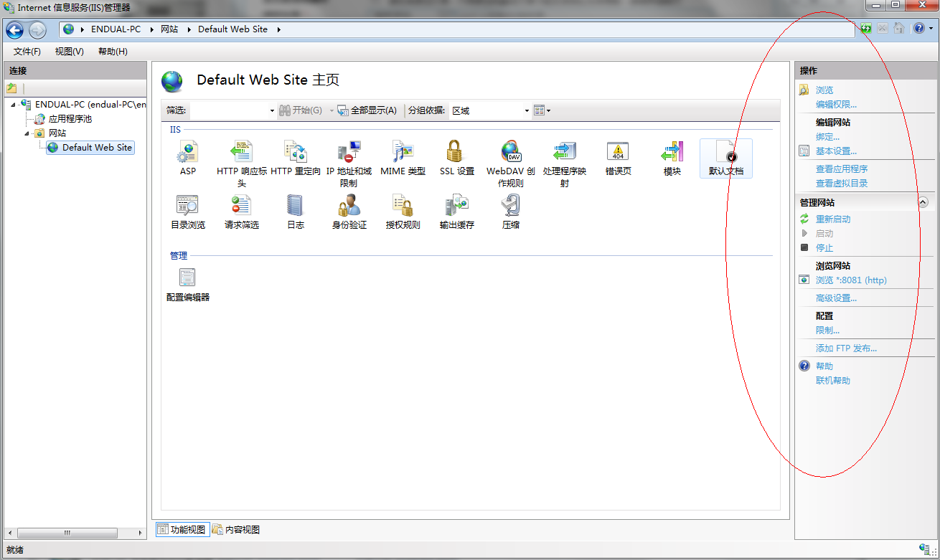Click 停止 to stop site
940x560 pixels.
[x=824, y=248]
